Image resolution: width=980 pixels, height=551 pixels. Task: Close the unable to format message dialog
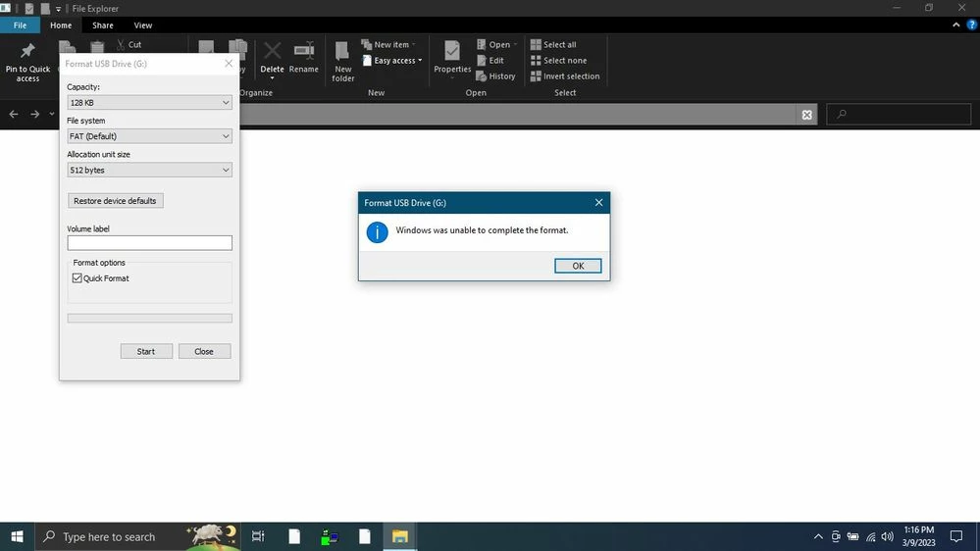point(598,202)
